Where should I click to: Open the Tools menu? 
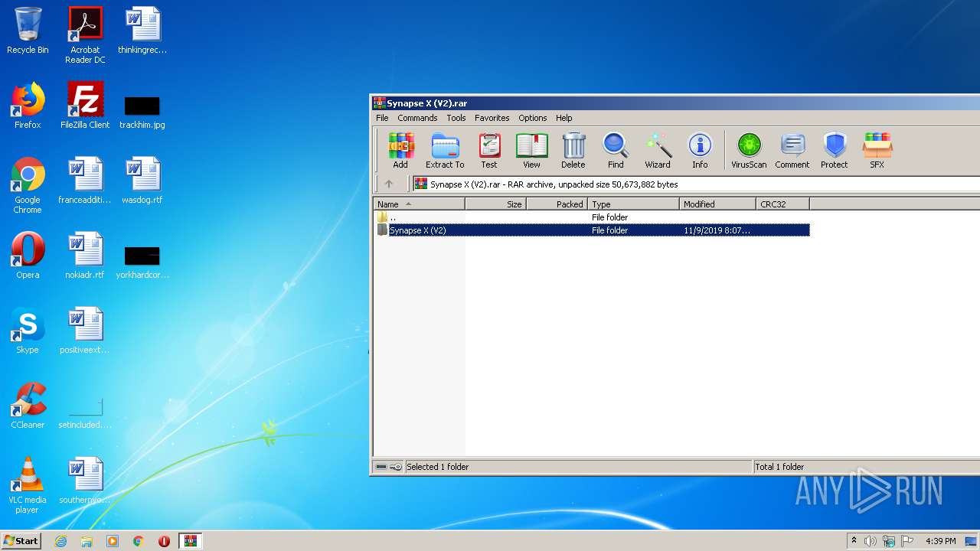coord(456,118)
